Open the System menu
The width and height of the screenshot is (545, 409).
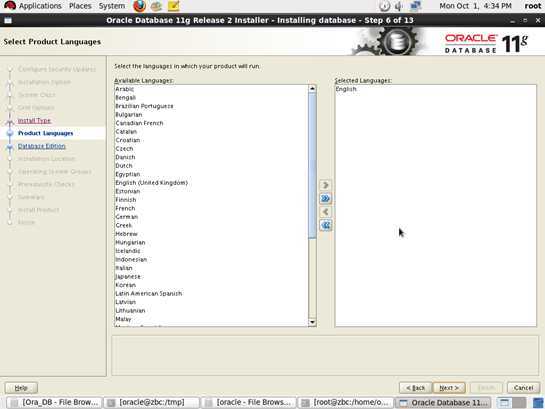tap(112, 6)
